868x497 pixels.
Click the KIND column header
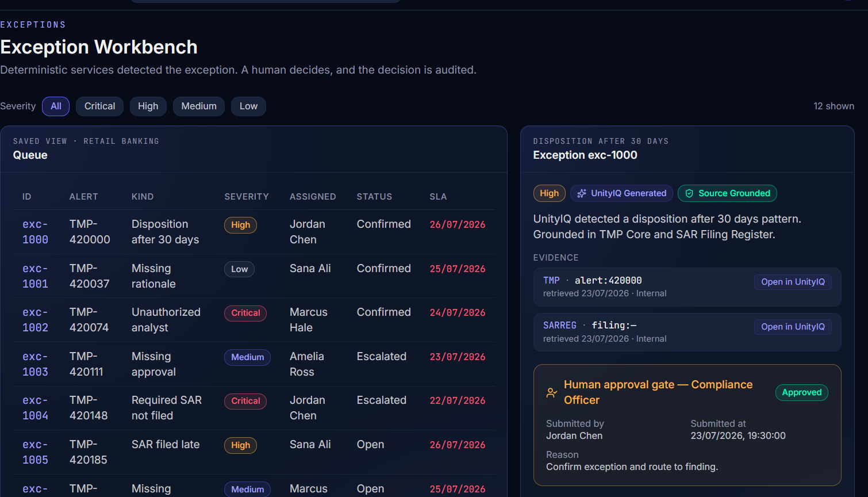pyautogui.click(x=143, y=197)
